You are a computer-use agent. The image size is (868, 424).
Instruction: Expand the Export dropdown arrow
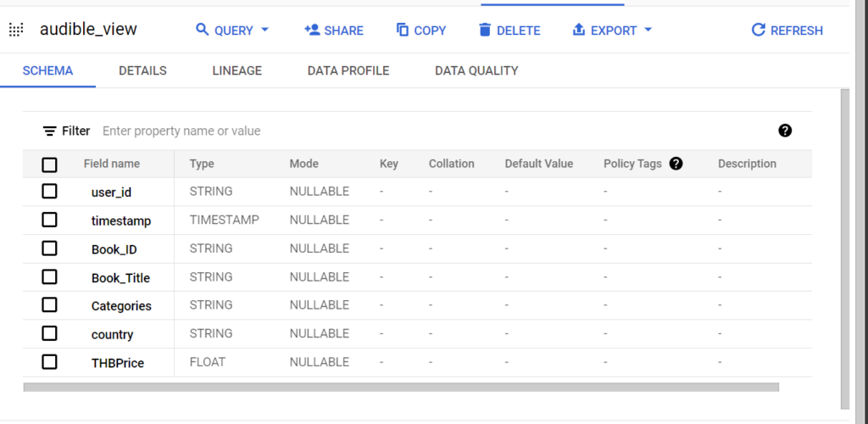(648, 30)
